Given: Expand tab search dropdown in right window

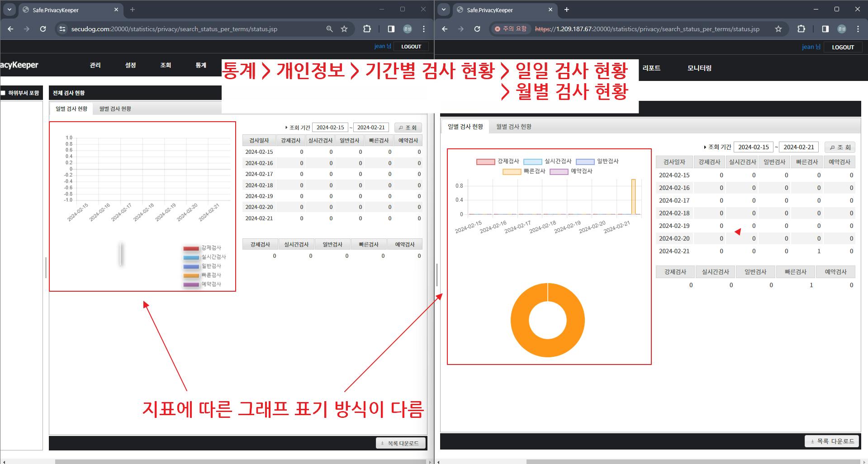Looking at the screenshot, I should click(x=444, y=9).
